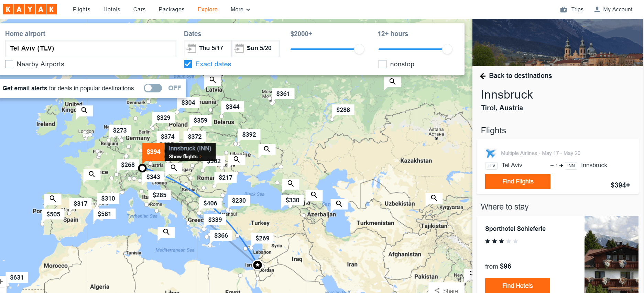Select the $230 price marker near Istanbul
This screenshot has width=644, height=293.
click(x=239, y=201)
